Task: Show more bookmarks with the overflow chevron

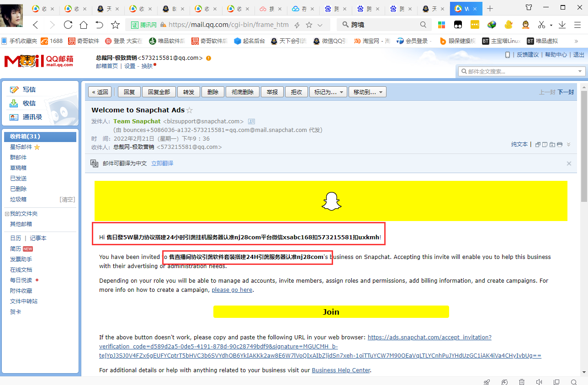Action: [577, 41]
